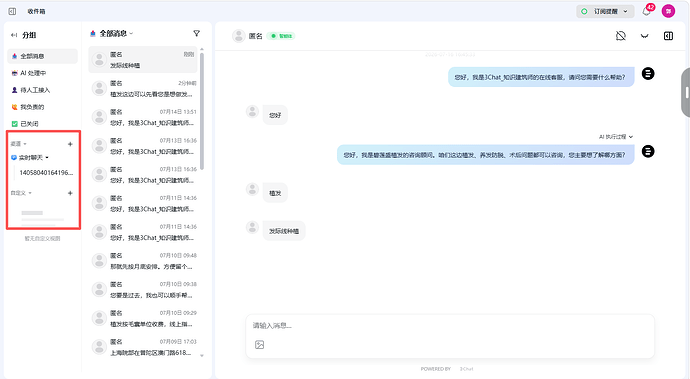This screenshot has height=379, width=690.
Task: Open the 订阅提醒 status dropdown
Action: [x=605, y=11]
